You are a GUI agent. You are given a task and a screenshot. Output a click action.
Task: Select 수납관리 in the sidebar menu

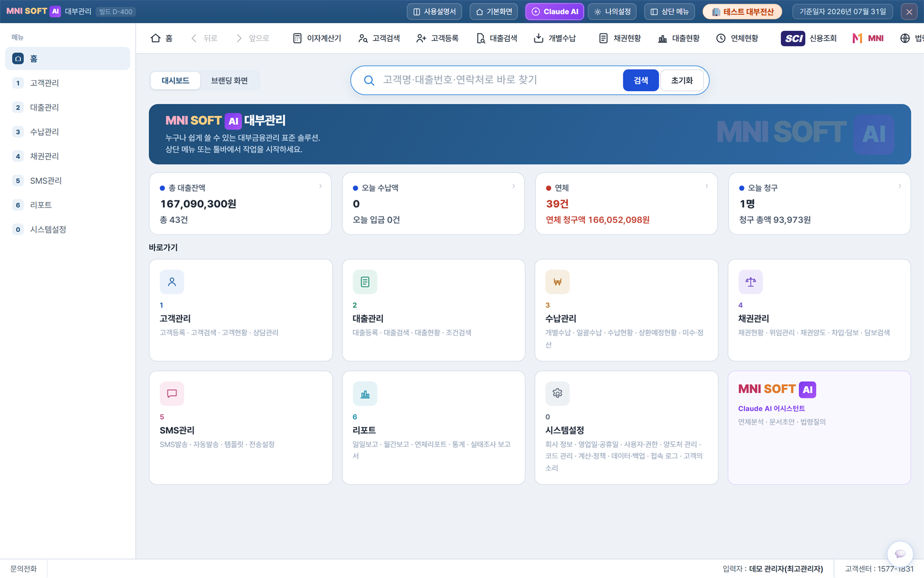pos(67,132)
